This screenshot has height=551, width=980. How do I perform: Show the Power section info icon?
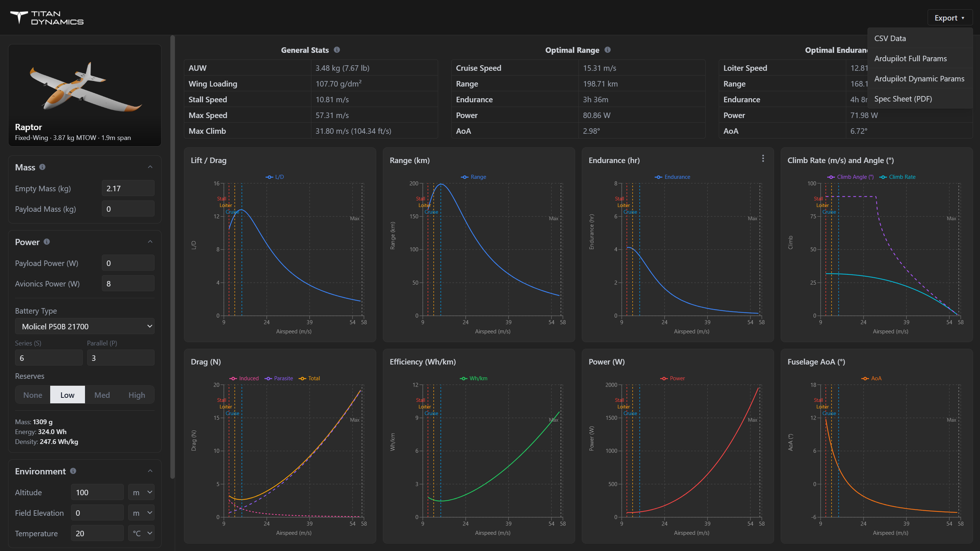tap(47, 242)
